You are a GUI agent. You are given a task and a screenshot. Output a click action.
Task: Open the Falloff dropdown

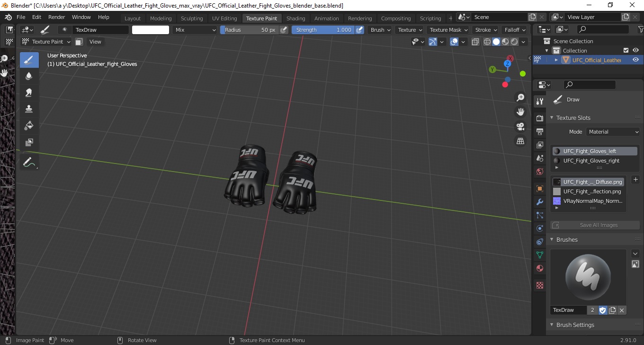click(515, 30)
